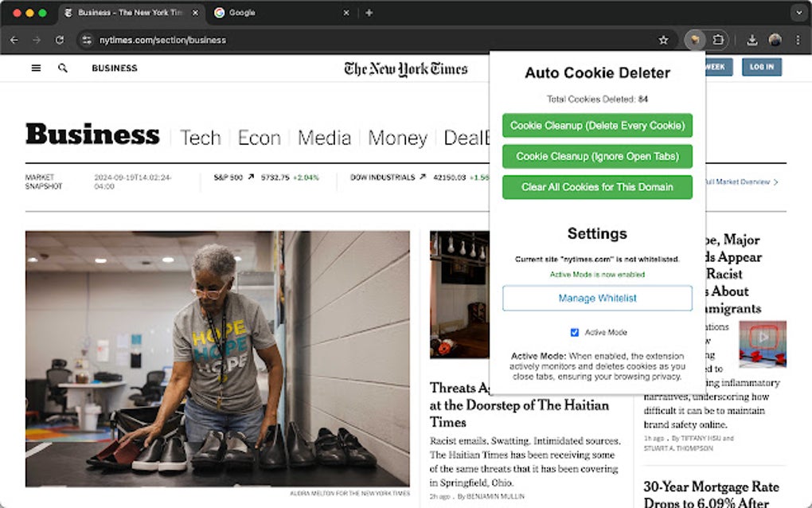812x508 pixels.
Task: Click the LOG IN button
Action: 761,67
